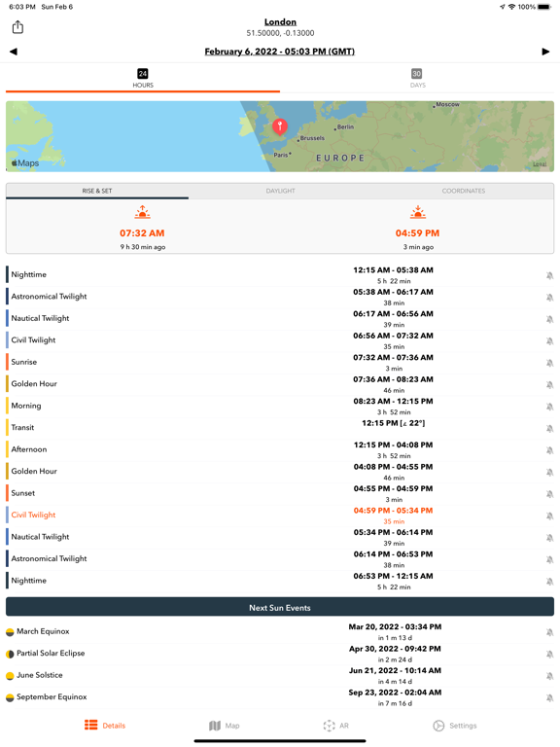Toggle alarm bell for Transit row
The image size is (560, 747).
pyautogui.click(x=549, y=429)
